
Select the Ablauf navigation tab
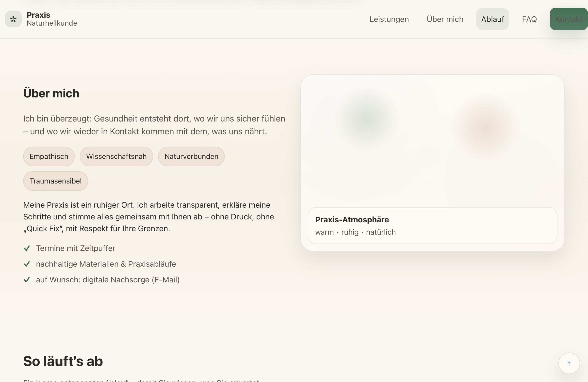[x=492, y=19]
